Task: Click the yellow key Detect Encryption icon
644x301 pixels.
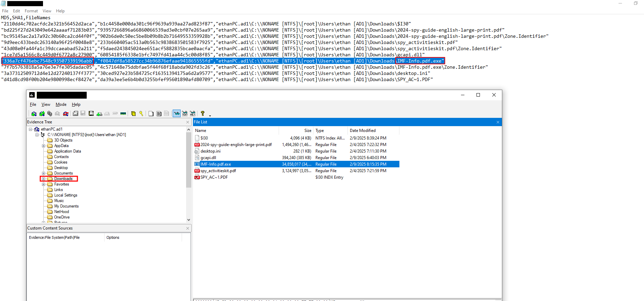Action: pyautogui.click(x=141, y=114)
